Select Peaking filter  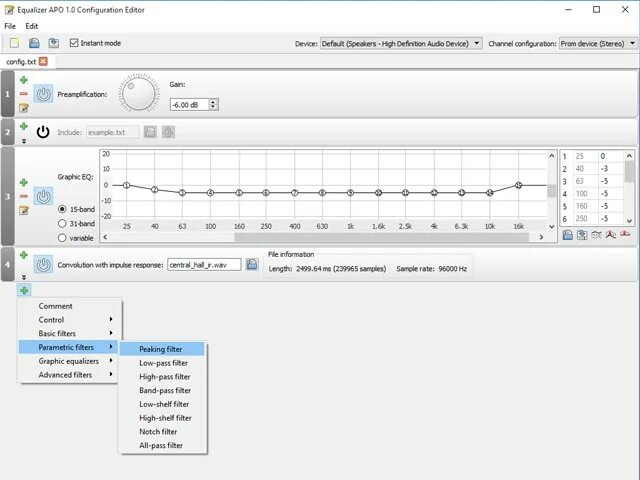click(162, 349)
